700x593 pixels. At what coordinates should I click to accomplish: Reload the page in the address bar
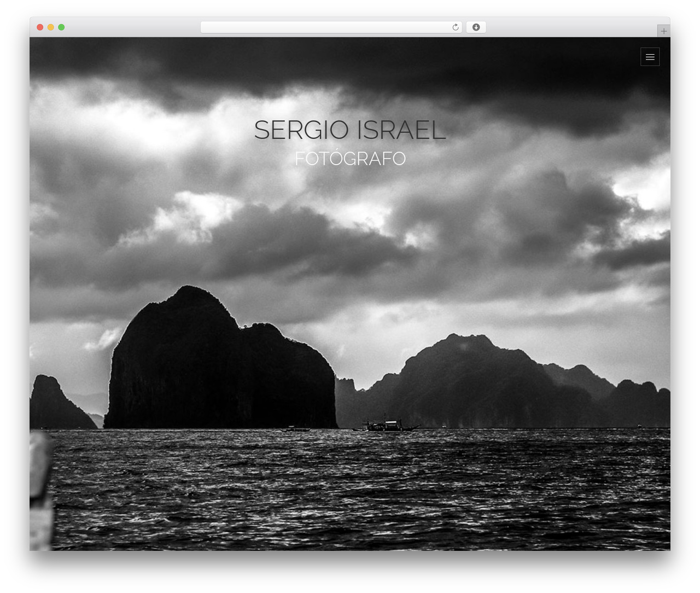pos(456,27)
